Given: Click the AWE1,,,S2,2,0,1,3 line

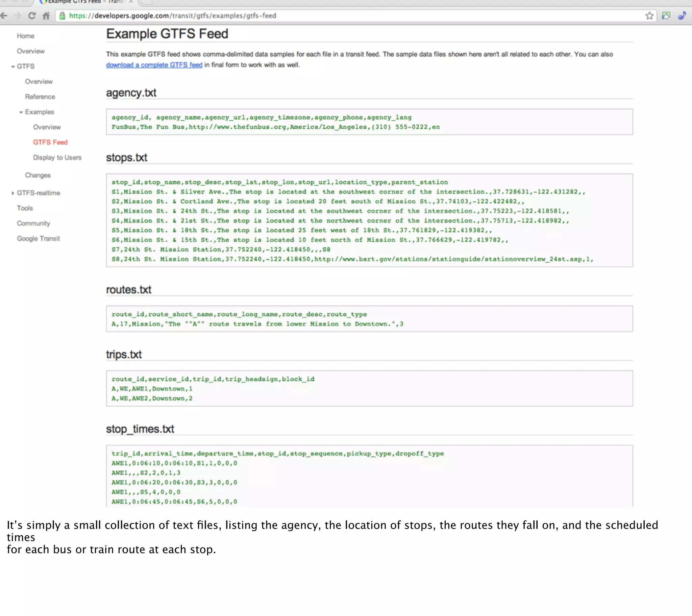Looking at the screenshot, I should tap(146, 473).
